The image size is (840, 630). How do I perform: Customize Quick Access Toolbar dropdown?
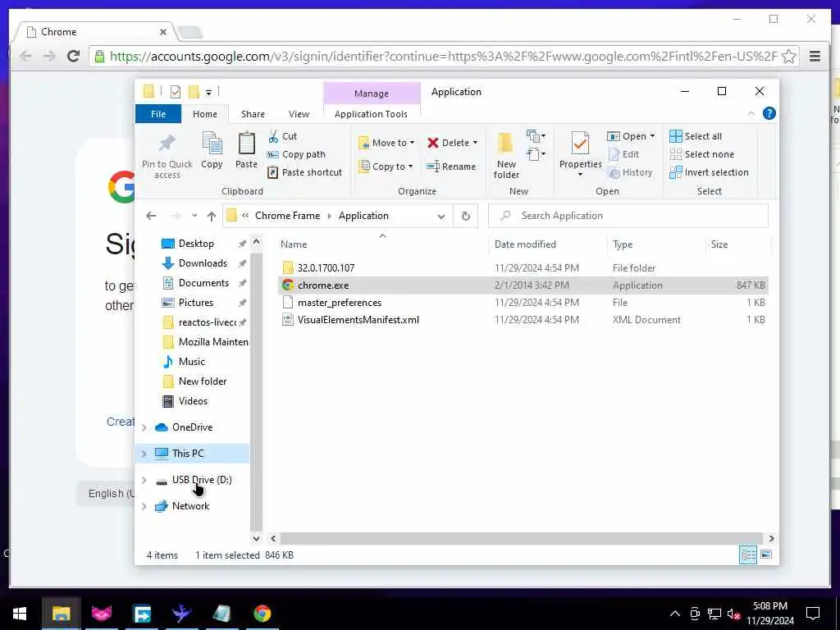208,93
